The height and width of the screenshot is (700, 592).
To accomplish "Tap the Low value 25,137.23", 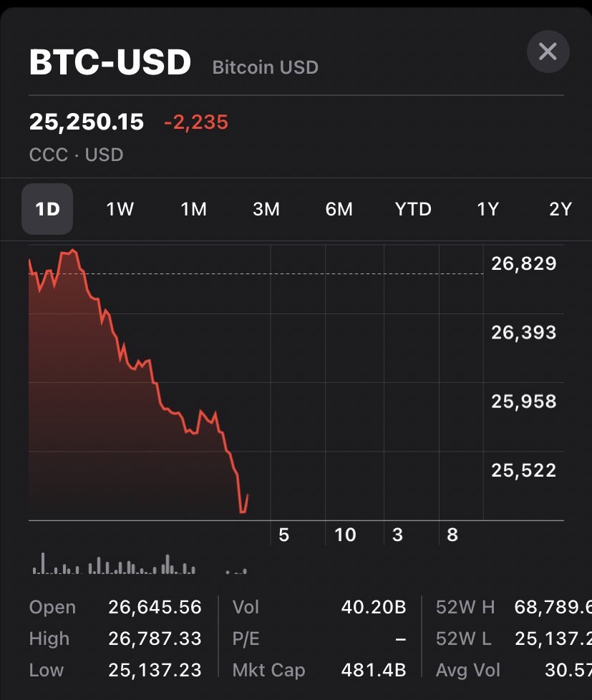I will [x=155, y=671].
